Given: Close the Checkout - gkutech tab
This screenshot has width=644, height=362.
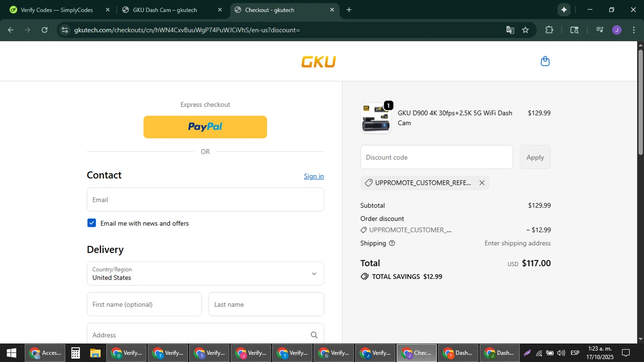Looking at the screenshot, I should [332, 9].
